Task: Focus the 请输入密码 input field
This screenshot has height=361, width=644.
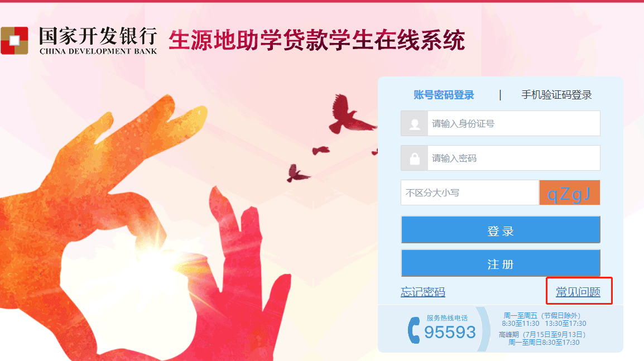Action: click(513, 158)
